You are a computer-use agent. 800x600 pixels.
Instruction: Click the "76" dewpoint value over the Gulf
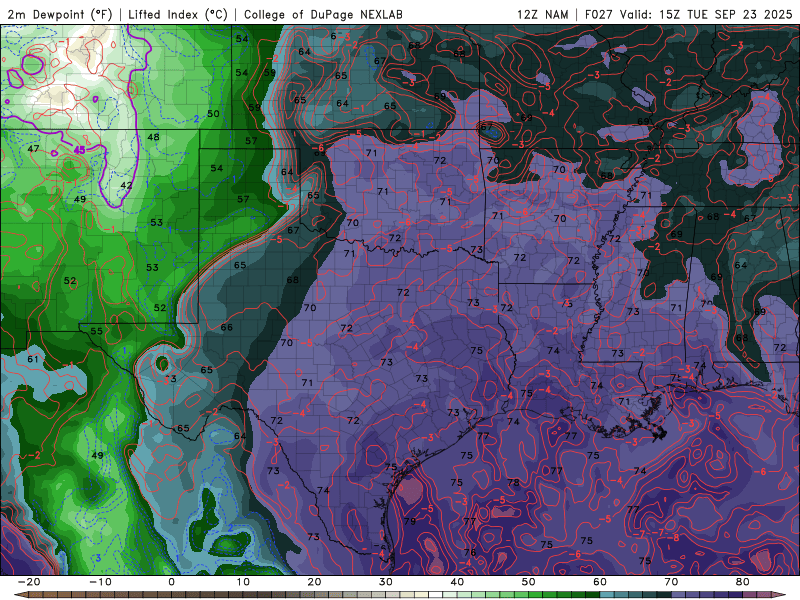pyautogui.click(x=470, y=552)
